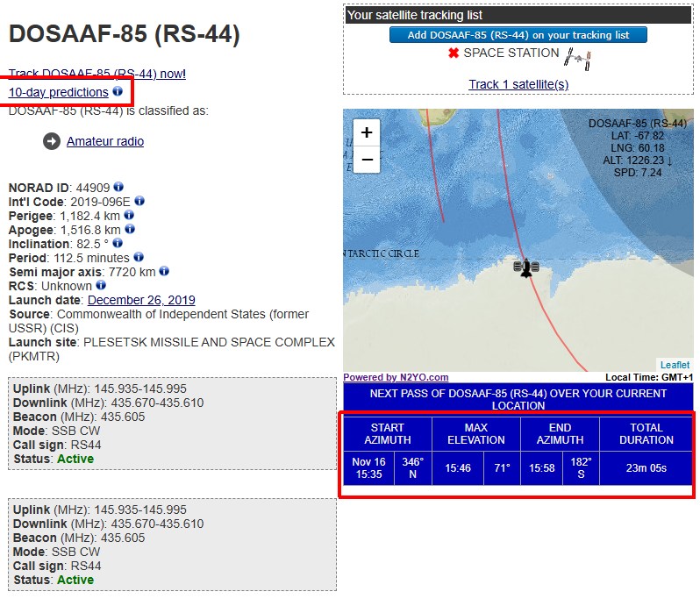Click the info icon beside RCS Unknown
700x606 pixels.
coord(101,285)
